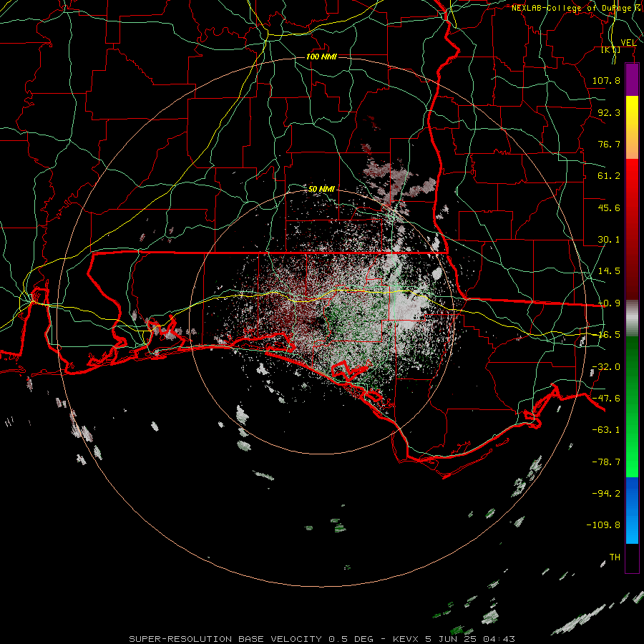Click the 76.7 velocity scale value
Screen dimensions: 644x644
[x=609, y=144]
